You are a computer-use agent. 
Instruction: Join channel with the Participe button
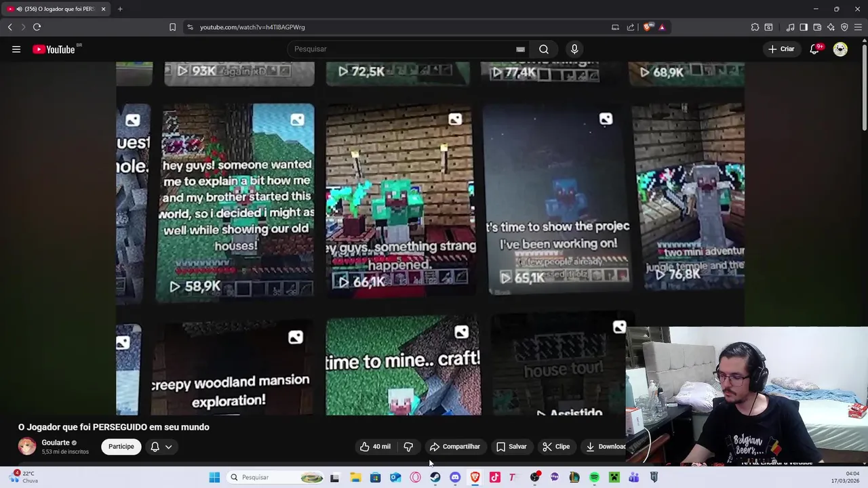click(x=121, y=447)
